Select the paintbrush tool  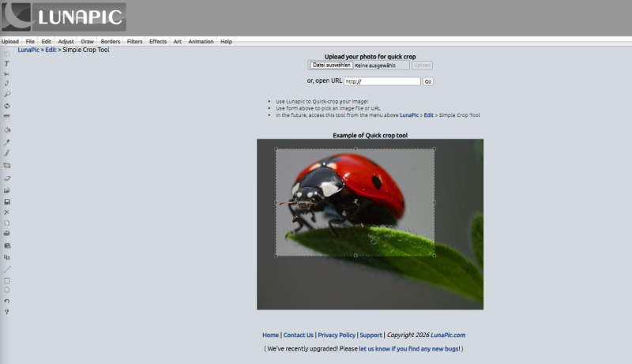point(7,153)
